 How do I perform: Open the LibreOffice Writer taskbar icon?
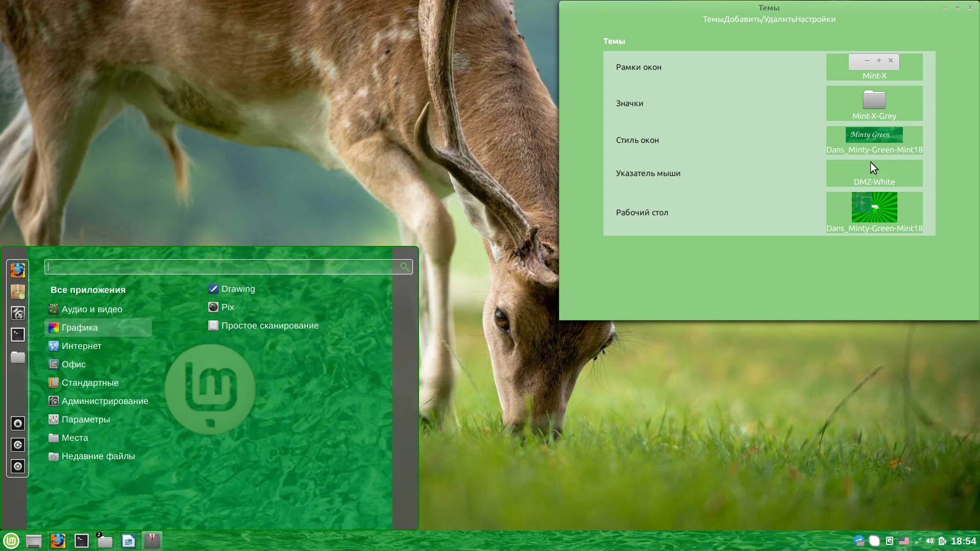point(129,541)
